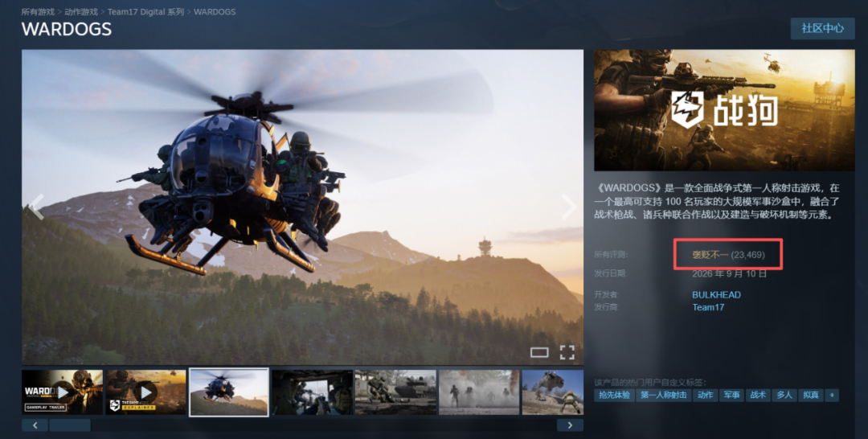The image size is (868, 439).
Task: Select the 动作 tag
Action: (x=706, y=396)
